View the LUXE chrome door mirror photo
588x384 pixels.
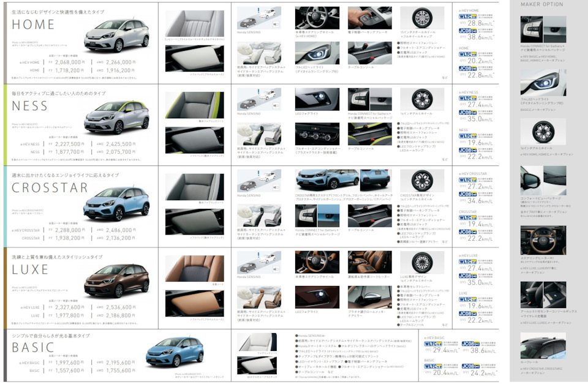click(370, 298)
